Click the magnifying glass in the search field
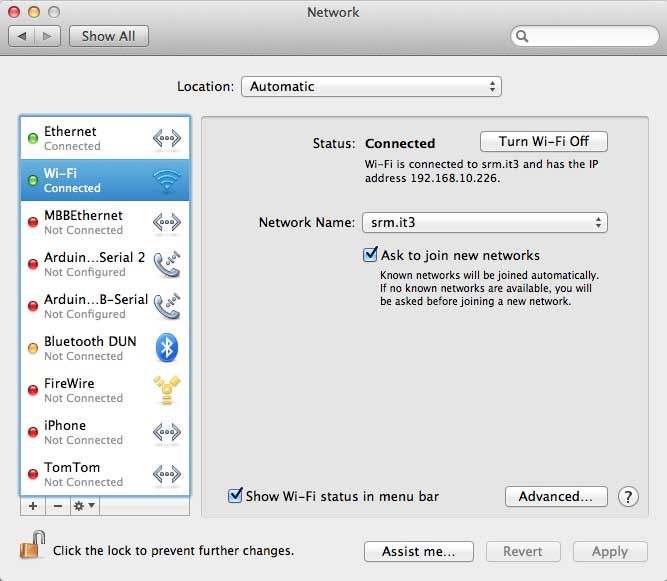Image resolution: width=667 pixels, height=581 pixels. [522, 36]
